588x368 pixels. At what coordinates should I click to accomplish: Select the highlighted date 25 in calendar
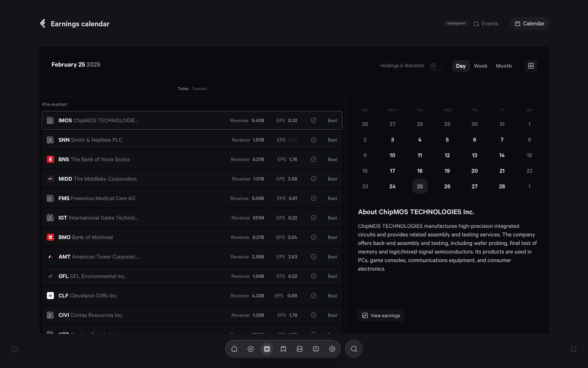pos(420,186)
